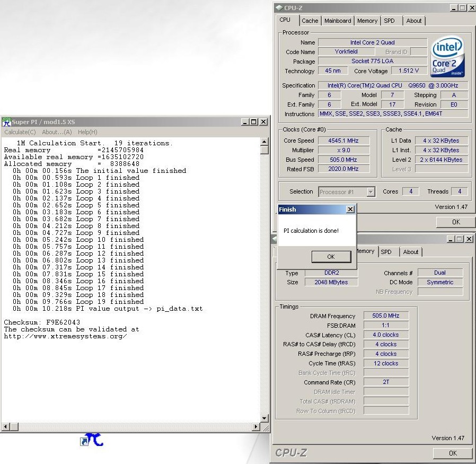Maximize the Super PI window
The width and height of the screenshot is (476, 464).
(x=254, y=122)
